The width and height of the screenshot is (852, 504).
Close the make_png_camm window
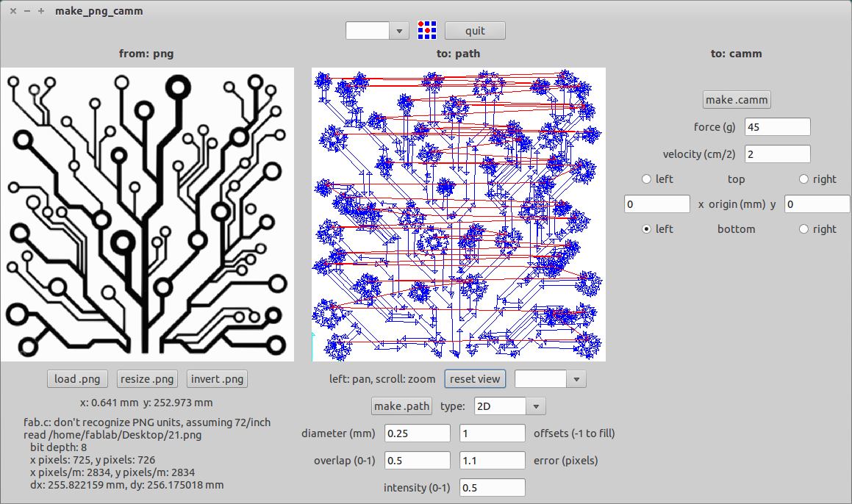click(x=13, y=11)
